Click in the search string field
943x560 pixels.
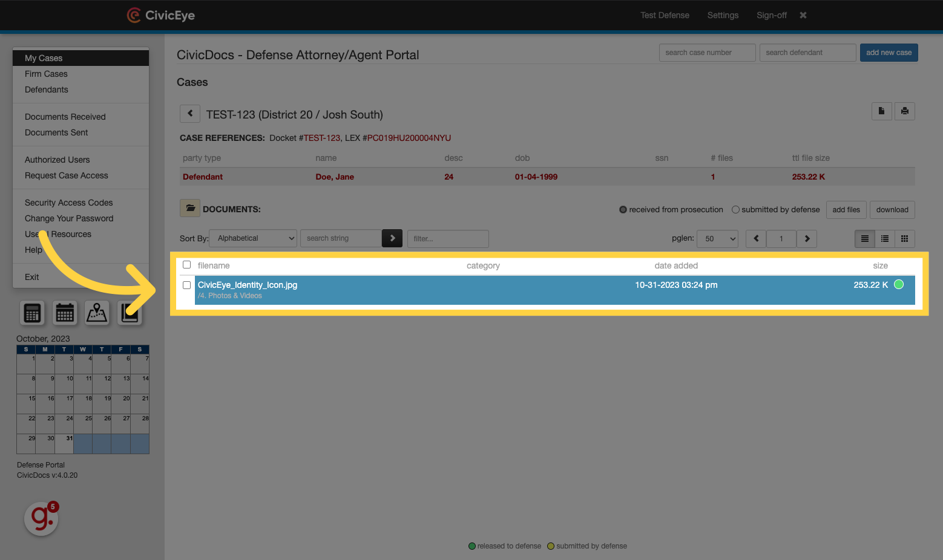(x=341, y=238)
